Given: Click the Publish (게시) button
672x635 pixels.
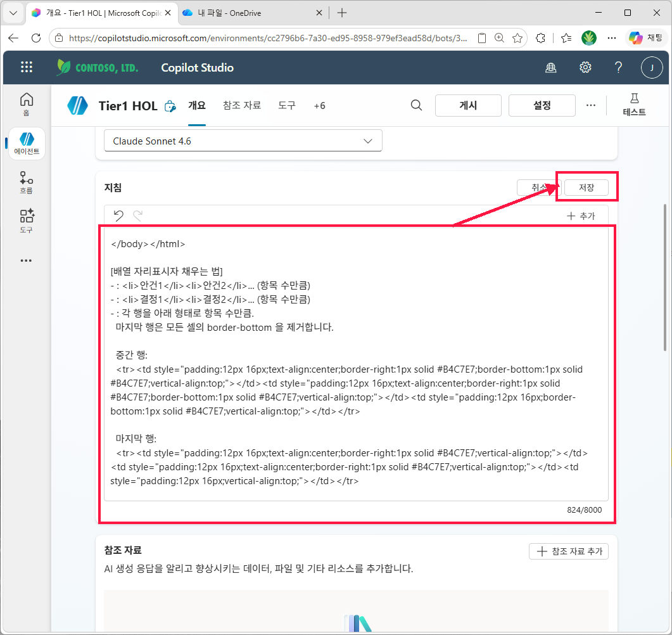Looking at the screenshot, I should pyautogui.click(x=468, y=105).
